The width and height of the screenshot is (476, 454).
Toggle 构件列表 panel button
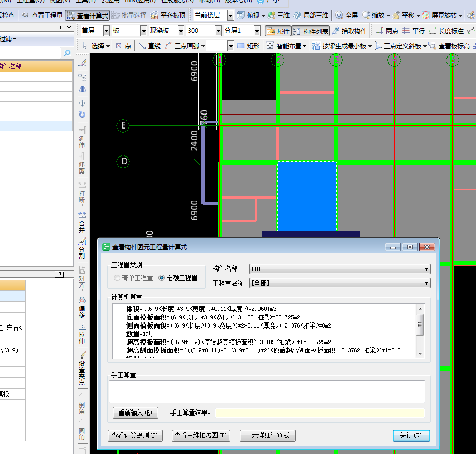[311, 31]
